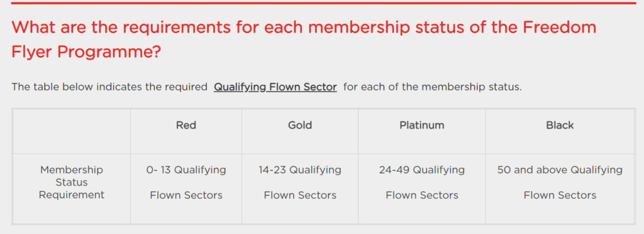Click the 'Flown Sectors' text under Red
This screenshot has height=234, width=644.
point(186,196)
